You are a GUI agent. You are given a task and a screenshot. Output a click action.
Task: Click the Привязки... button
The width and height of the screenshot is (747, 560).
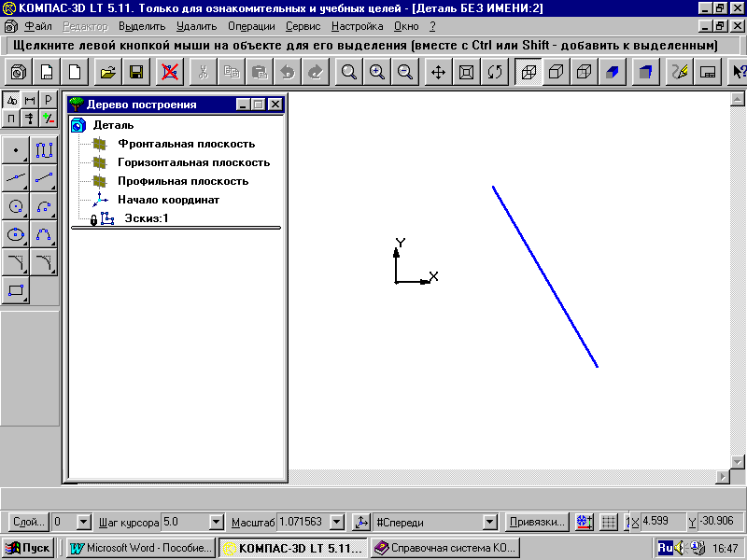[537, 523]
